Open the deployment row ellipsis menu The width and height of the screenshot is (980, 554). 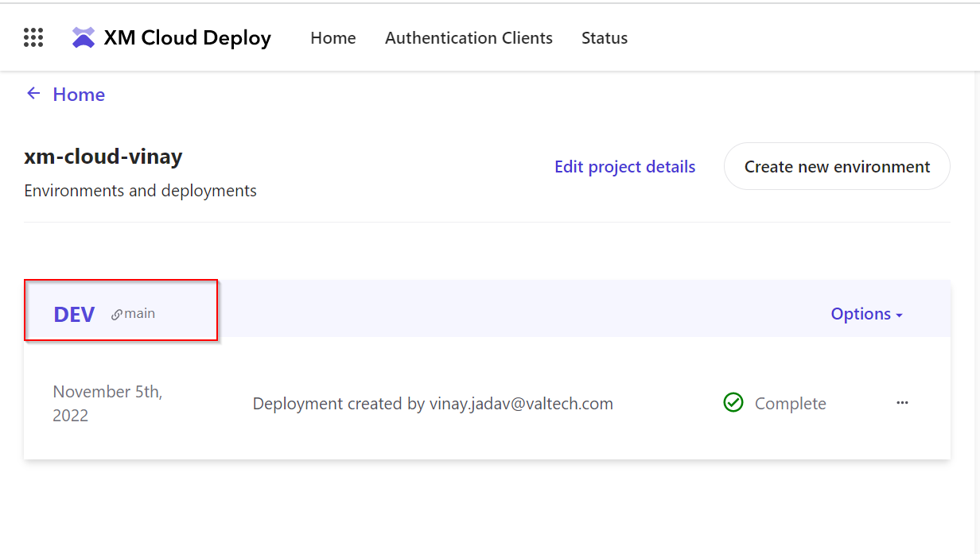coord(902,403)
